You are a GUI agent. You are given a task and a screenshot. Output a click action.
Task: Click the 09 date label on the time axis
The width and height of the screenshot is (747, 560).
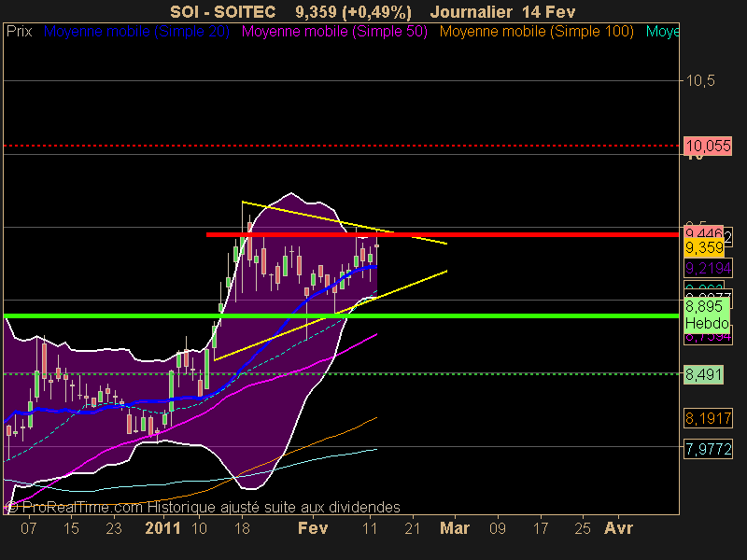pyautogui.click(x=498, y=528)
